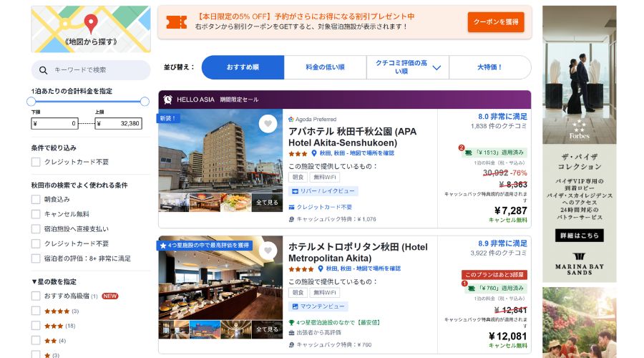Click APA Hotel キャッシュバック特典 ¥1,076 icon

coord(291,220)
